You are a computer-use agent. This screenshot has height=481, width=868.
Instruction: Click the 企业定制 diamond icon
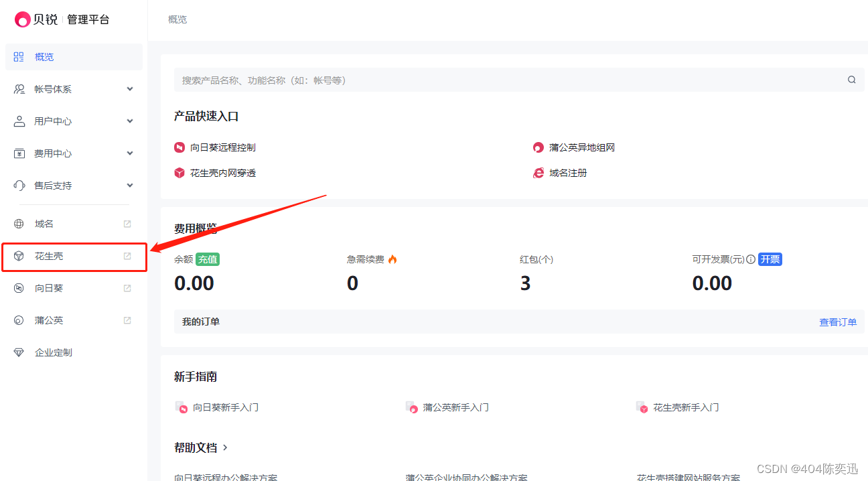(19, 352)
